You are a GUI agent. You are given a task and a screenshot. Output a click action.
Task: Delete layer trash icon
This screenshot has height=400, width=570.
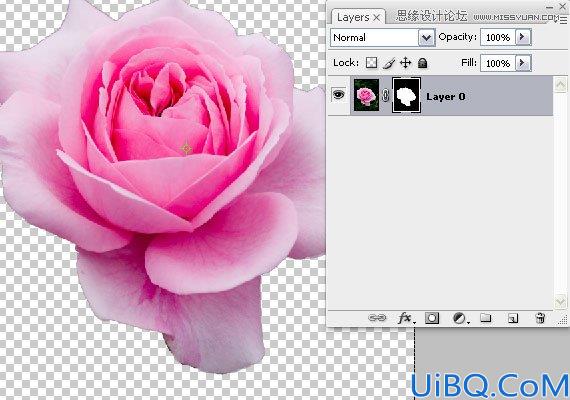[540, 318]
